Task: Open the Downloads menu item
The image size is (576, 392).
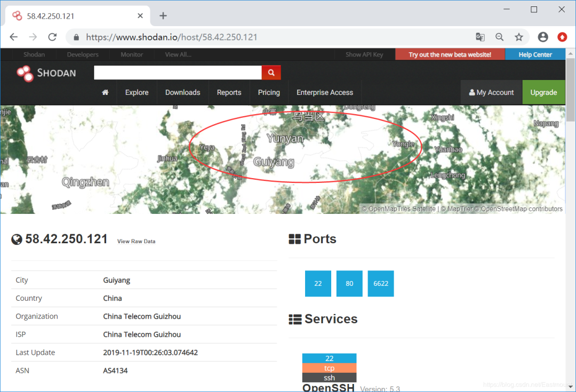Action: 182,93
